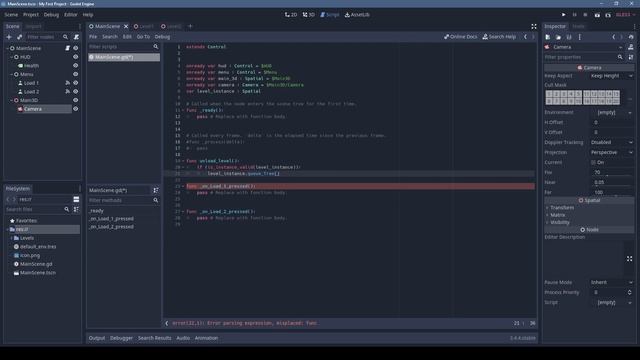Open the Animation bottom panel
The height and width of the screenshot is (360, 640).
pyautogui.click(x=206, y=338)
